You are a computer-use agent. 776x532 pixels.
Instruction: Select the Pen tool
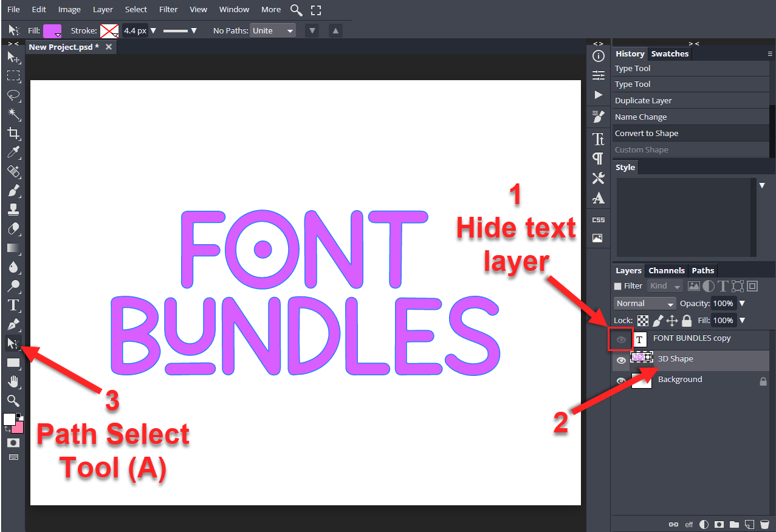pos(13,324)
